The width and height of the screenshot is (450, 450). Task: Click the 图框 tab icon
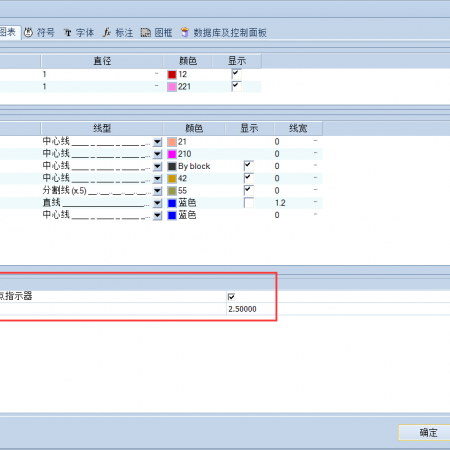[145, 32]
